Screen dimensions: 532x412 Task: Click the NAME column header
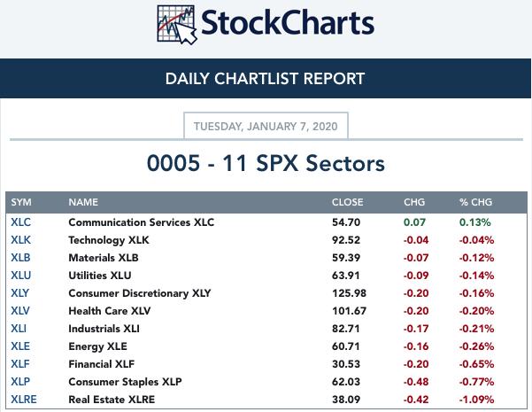point(83,203)
